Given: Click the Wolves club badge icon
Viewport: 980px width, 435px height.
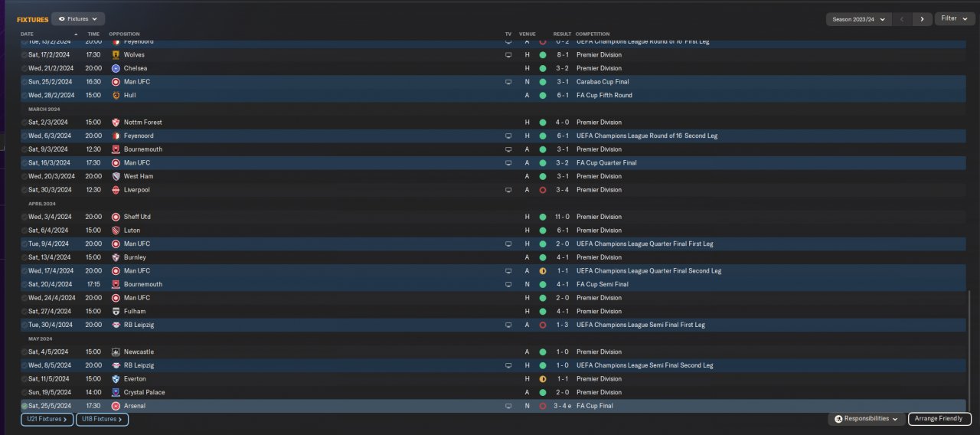Looking at the screenshot, I should tap(116, 55).
